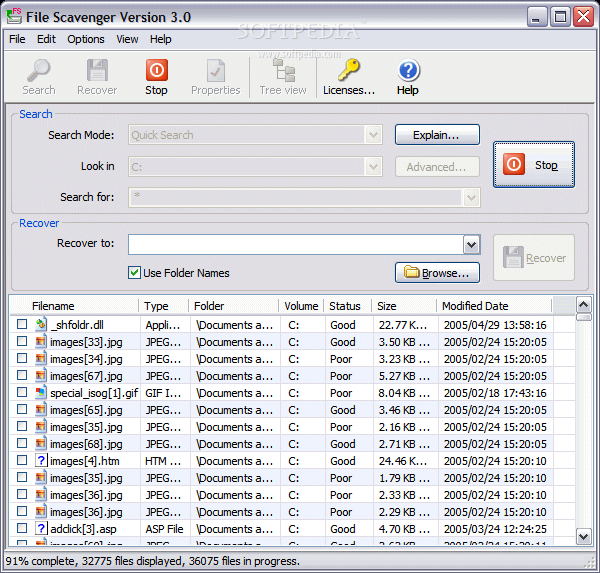The height and width of the screenshot is (573, 600).
Task: Open the View menu
Action: click(x=127, y=39)
